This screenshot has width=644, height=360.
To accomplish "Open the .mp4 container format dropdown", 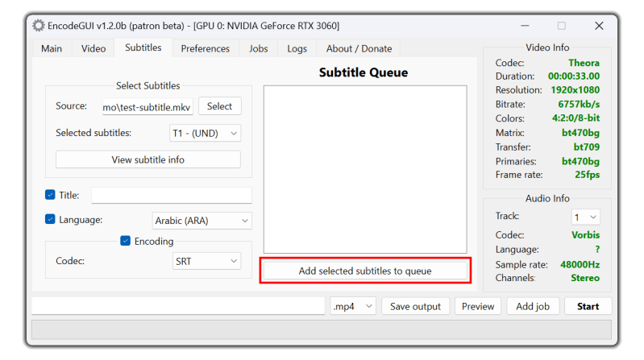I will tap(353, 306).
